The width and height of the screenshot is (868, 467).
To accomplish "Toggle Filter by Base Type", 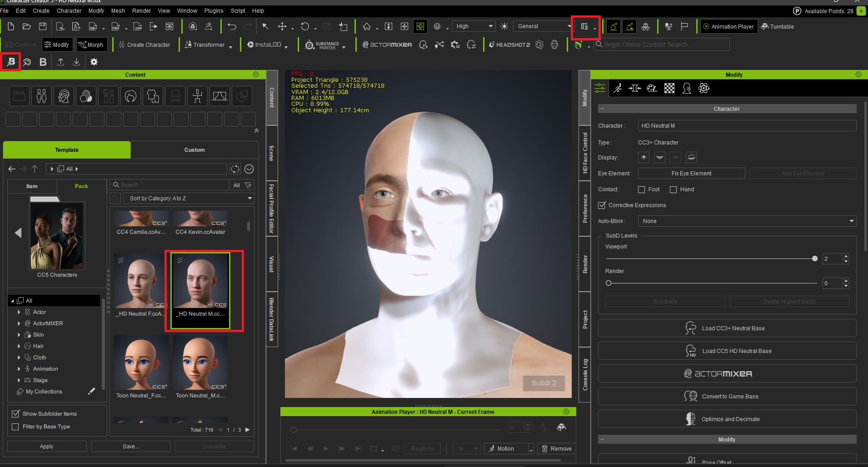I will pyautogui.click(x=15, y=427).
